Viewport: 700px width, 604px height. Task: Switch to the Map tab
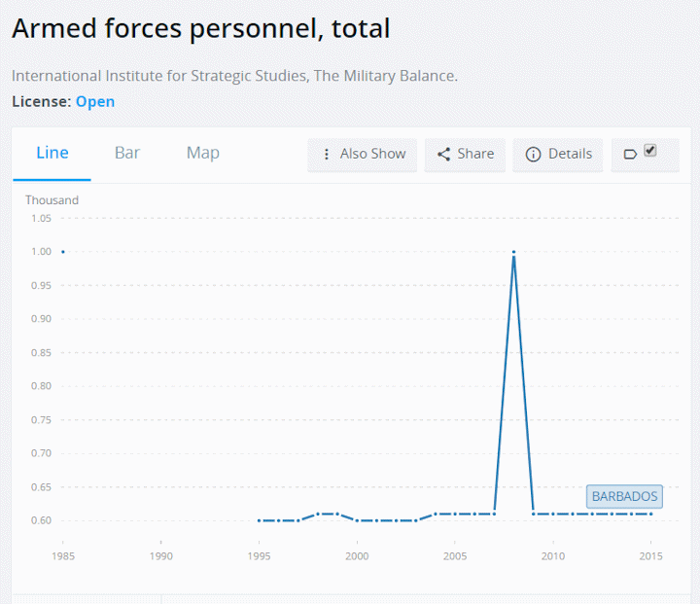click(203, 153)
